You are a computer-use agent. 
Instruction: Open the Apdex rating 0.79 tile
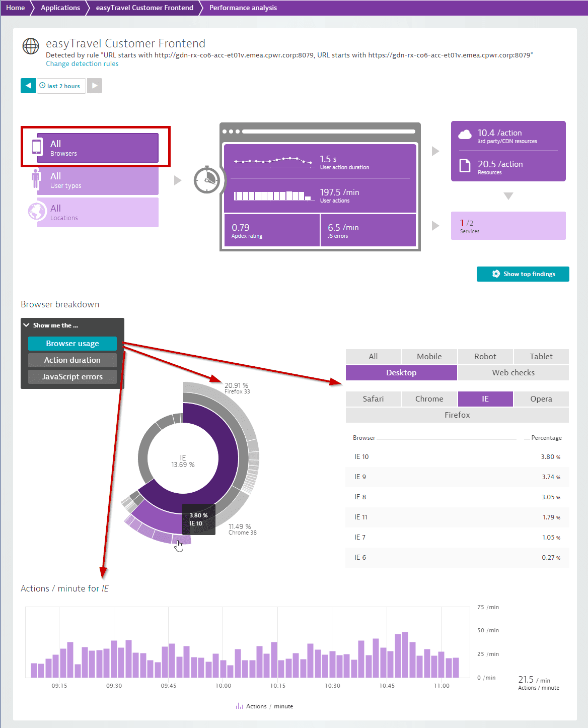pyautogui.click(x=272, y=231)
